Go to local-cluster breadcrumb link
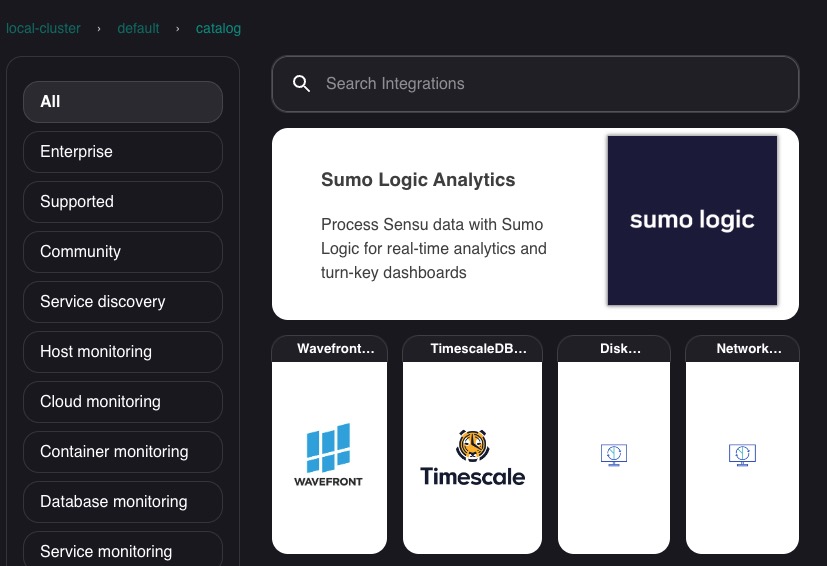 (43, 28)
